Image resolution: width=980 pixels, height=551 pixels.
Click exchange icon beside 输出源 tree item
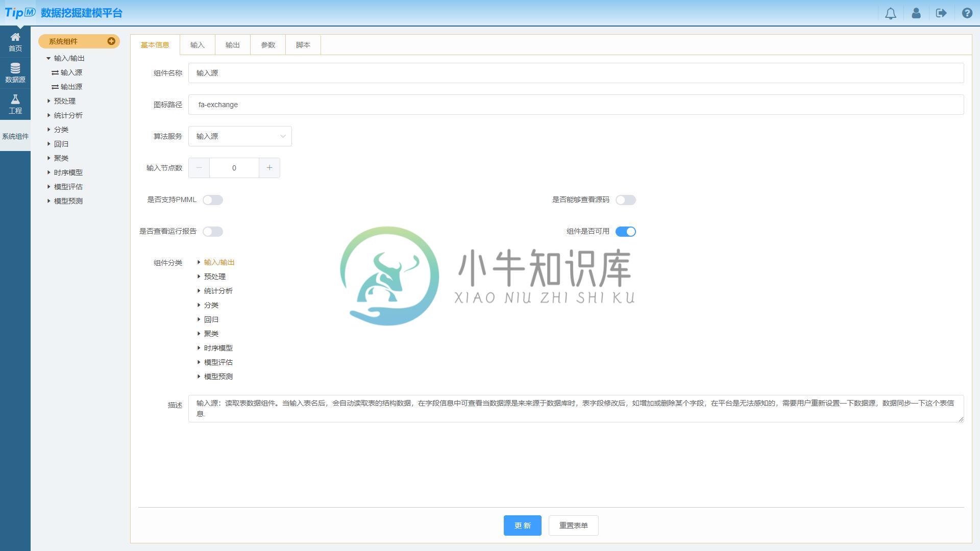point(55,87)
